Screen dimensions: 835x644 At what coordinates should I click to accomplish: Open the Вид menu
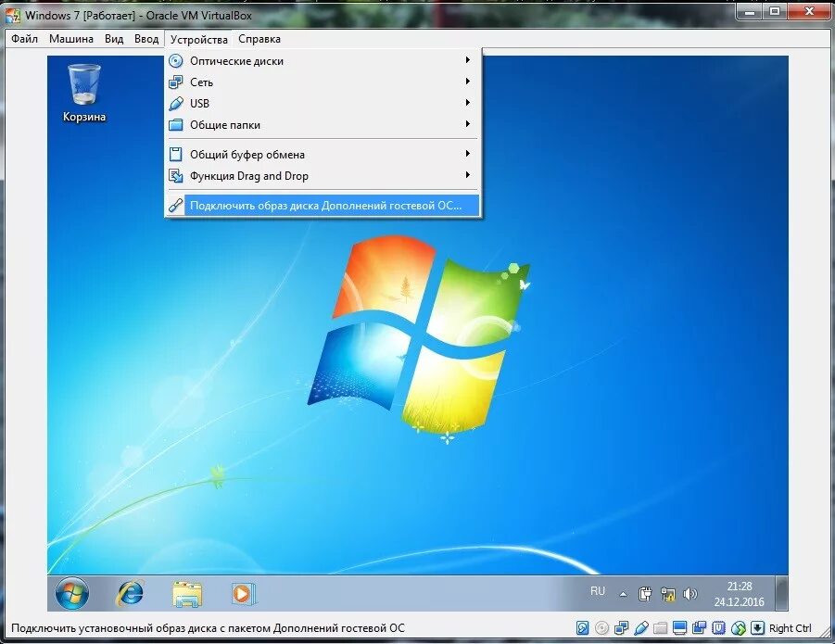click(x=114, y=39)
